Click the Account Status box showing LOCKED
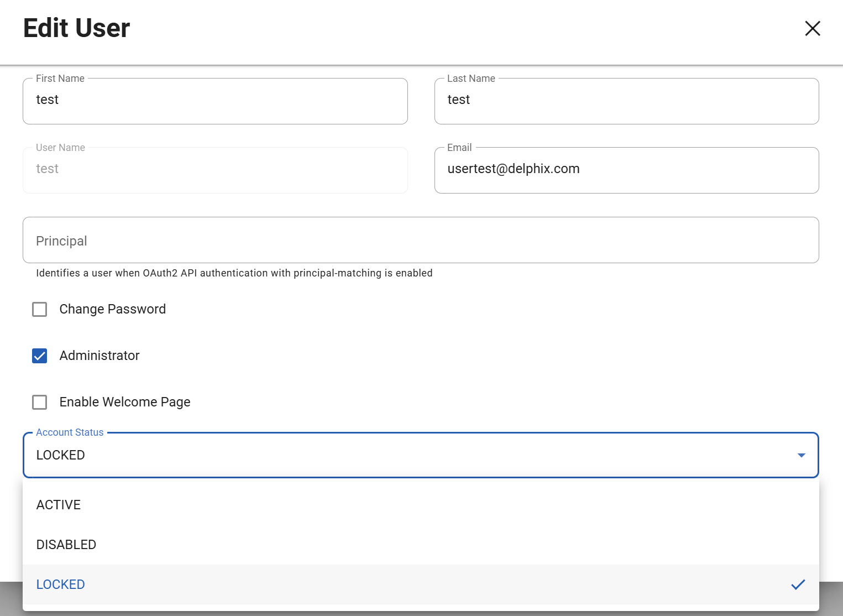 [x=409, y=455]
